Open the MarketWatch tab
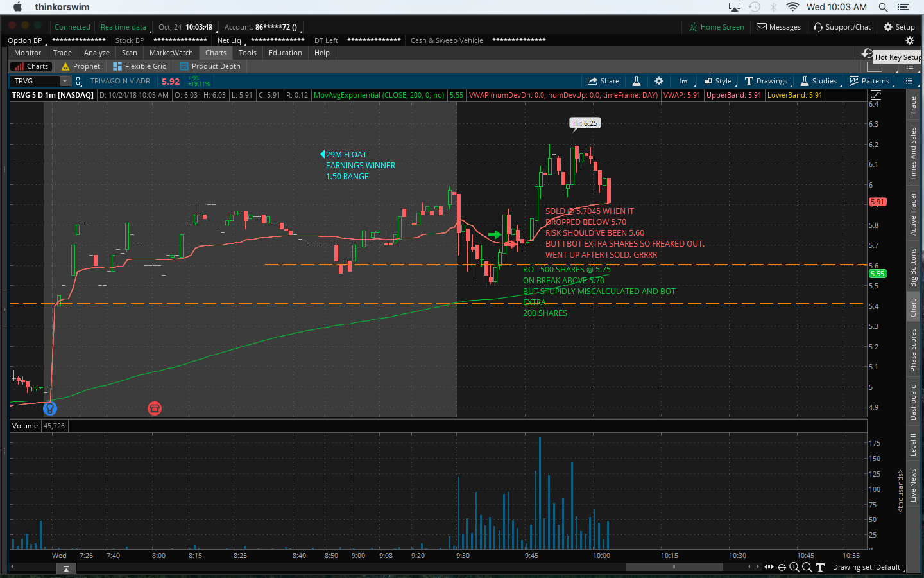Viewport: 924px width, 578px height. 171,53
